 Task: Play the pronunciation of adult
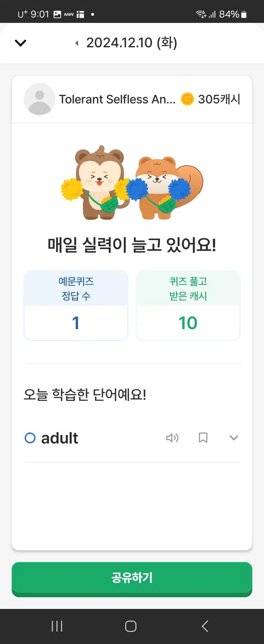tap(172, 438)
